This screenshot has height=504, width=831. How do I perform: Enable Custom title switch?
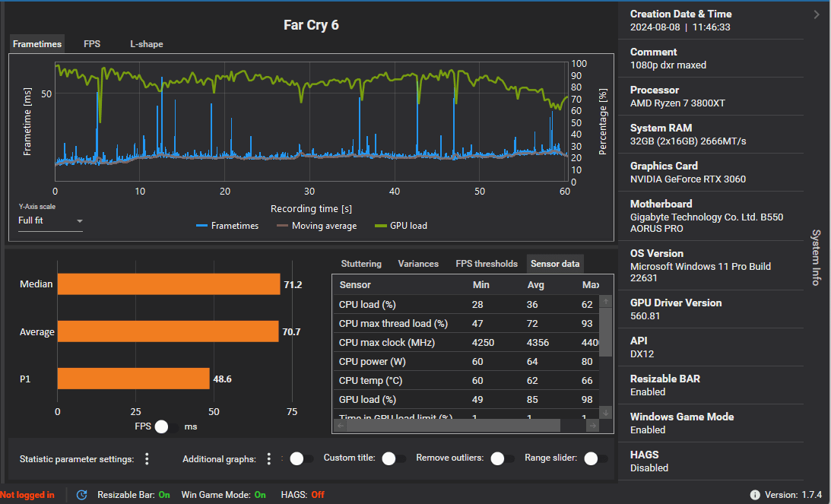tap(394, 458)
